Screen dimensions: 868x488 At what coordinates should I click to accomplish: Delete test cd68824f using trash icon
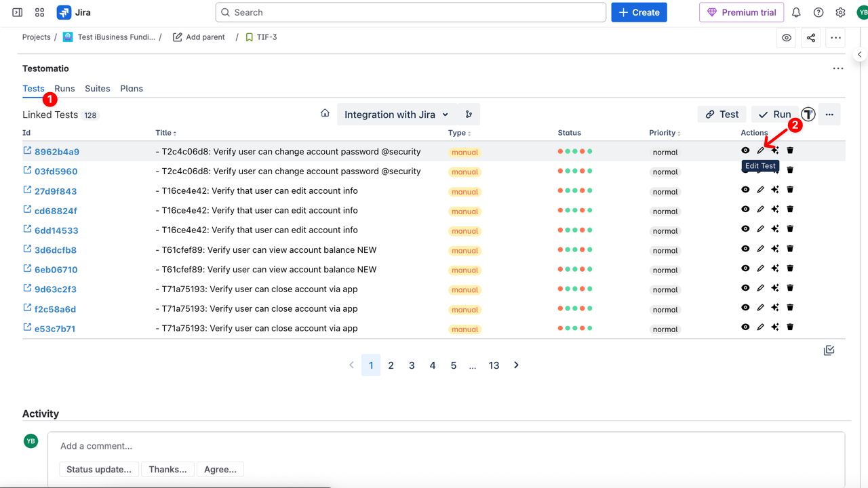click(790, 209)
